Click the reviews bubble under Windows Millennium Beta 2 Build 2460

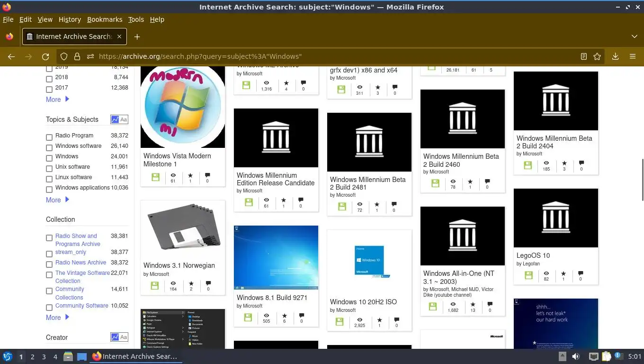click(487, 182)
